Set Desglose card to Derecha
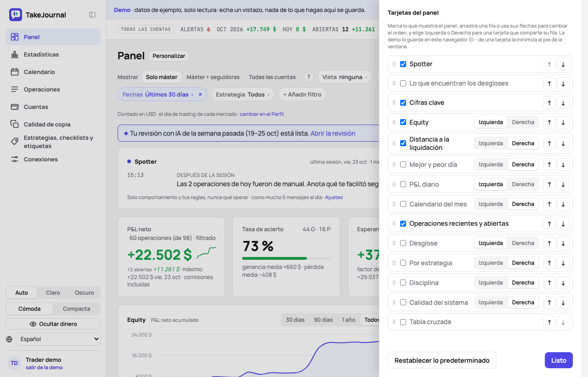Viewport: 588px width, 377px height. click(523, 243)
